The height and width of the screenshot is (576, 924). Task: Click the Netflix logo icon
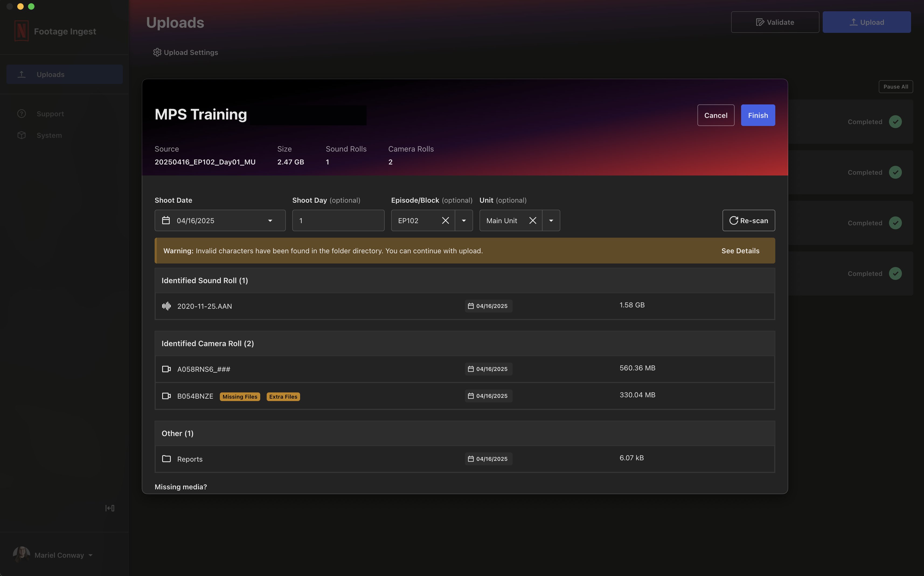point(21,31)
